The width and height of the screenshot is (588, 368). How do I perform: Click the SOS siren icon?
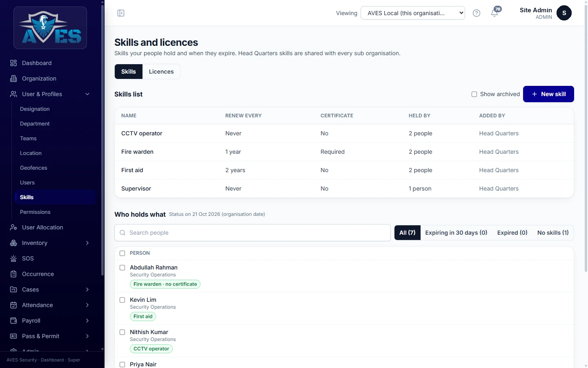click(x=13, y=258)
